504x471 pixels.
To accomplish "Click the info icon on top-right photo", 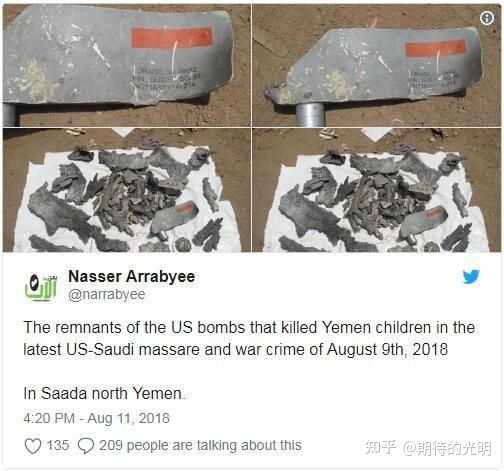I will click(487, 18).
